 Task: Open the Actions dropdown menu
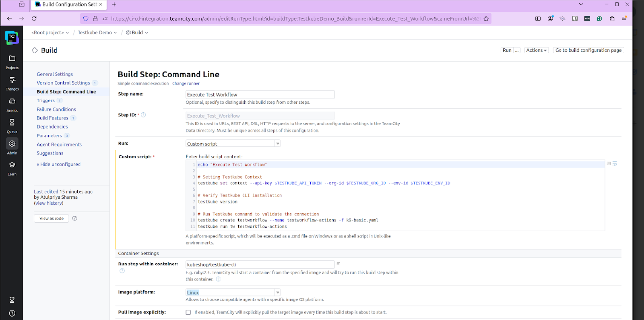[537, 50]
